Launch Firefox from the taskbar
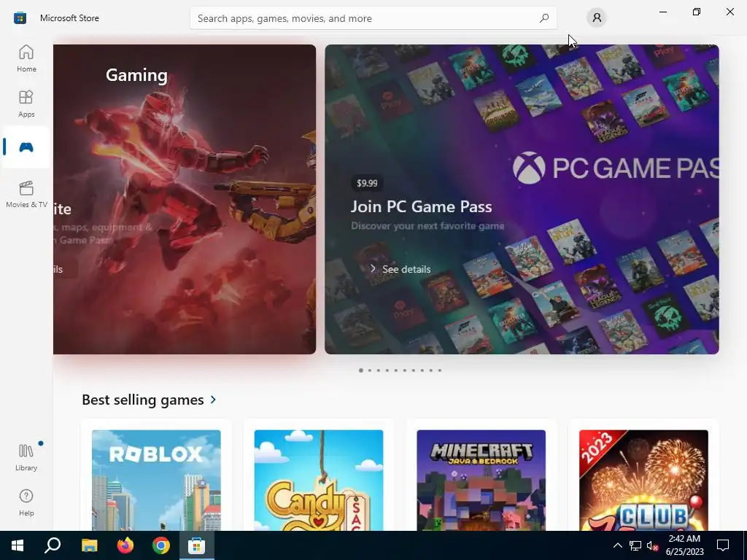The width and height of the screenshot is (747, 560). [125, 545]
